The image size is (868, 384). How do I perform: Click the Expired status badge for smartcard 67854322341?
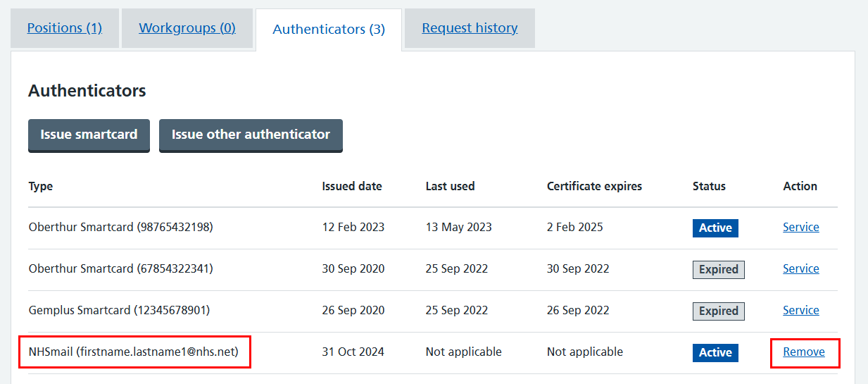click(718, 269)
